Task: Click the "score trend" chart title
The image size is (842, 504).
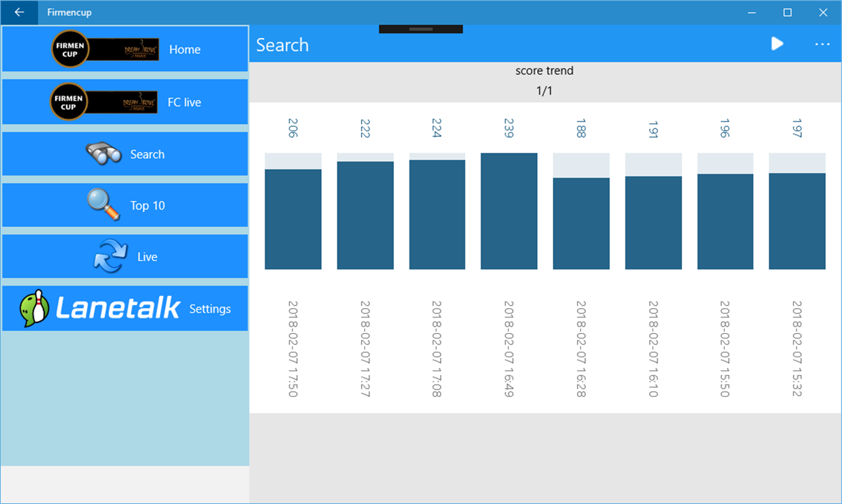Action: 545,71
